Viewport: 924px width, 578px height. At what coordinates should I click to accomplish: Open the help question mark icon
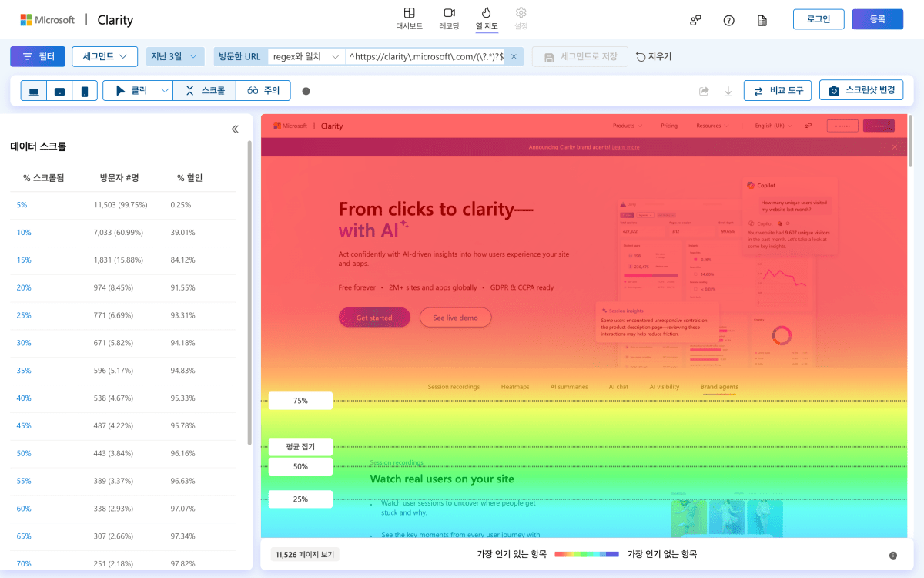[729, 20]
